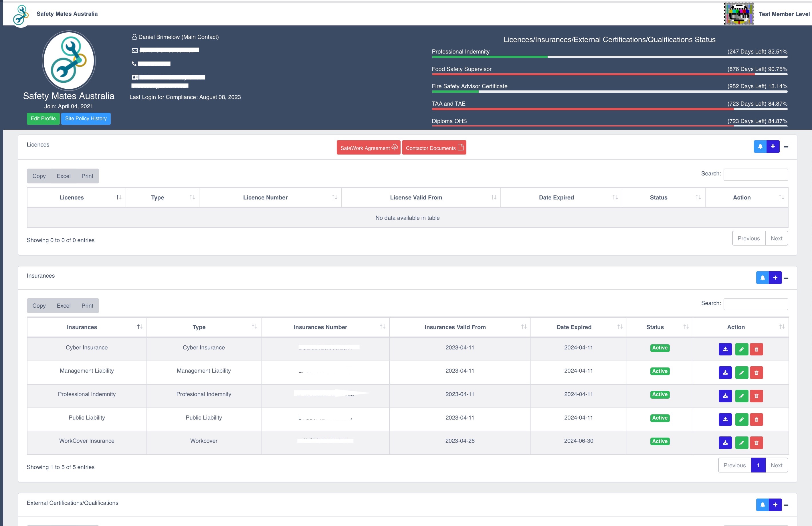Sort by License Valid From column
This screenshot has height=526, width=812.
pyautogui.click(x=421, y=197)
